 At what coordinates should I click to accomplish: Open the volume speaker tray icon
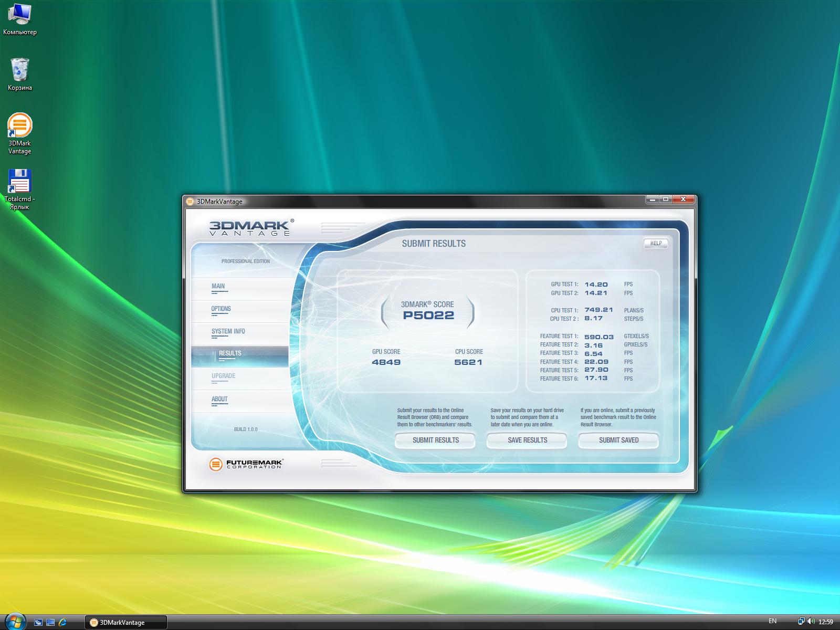pyautogui.click(x=811, y=622)
